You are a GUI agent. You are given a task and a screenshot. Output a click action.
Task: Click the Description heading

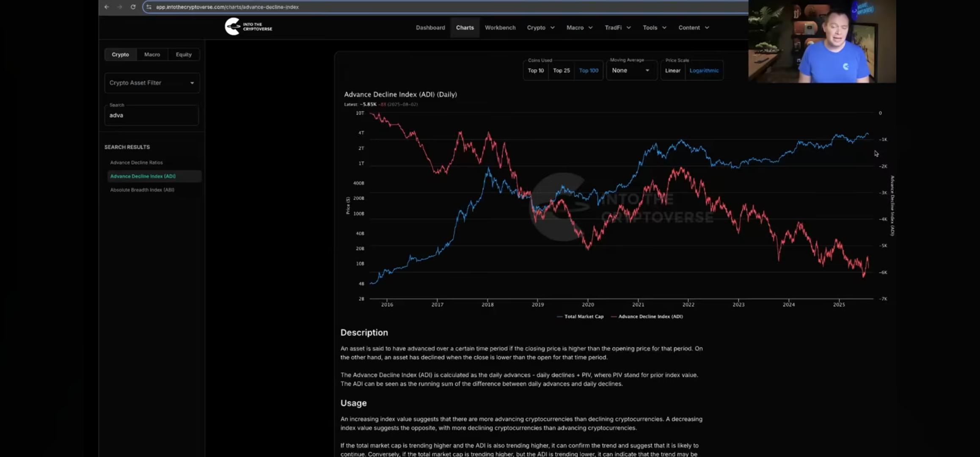tap(364, 333)
